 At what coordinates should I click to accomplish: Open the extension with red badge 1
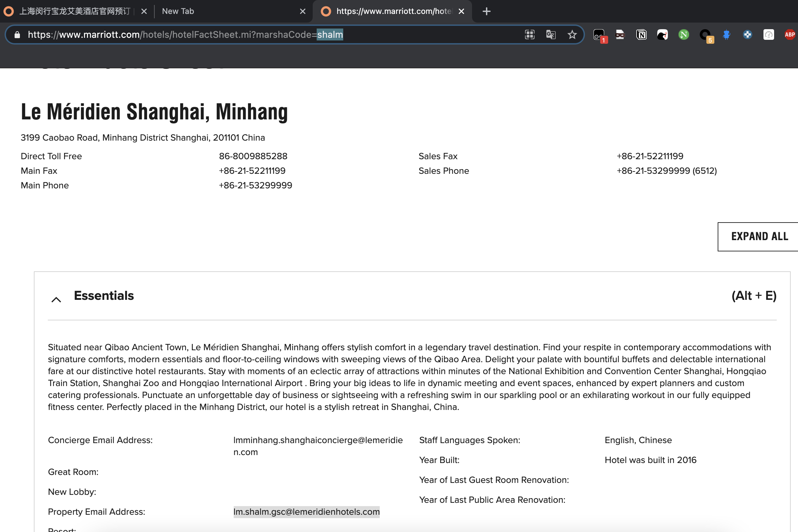(599, 35)
